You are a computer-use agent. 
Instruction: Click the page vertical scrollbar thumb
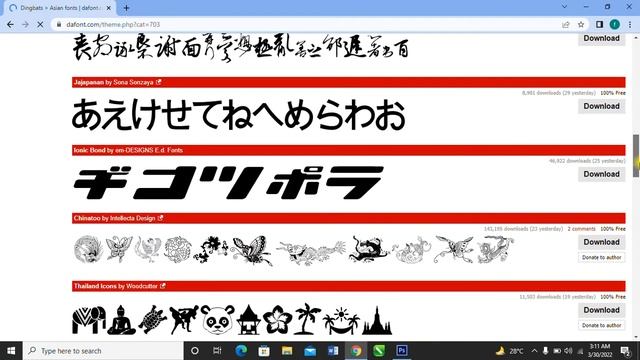click(x=636, y=156)
